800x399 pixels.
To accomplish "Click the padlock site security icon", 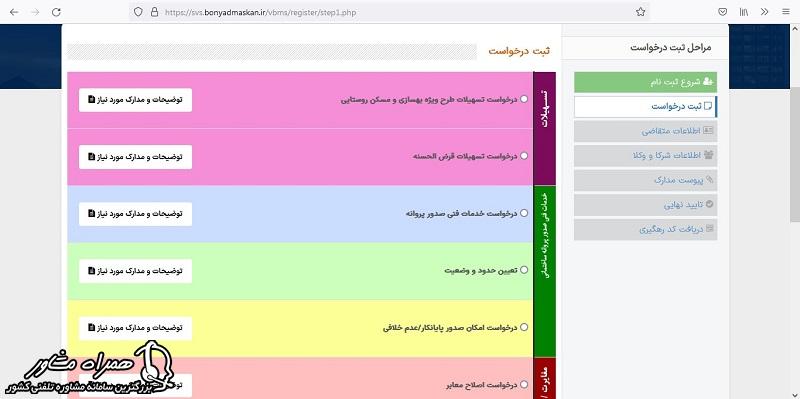I will [x=155, y=12].
